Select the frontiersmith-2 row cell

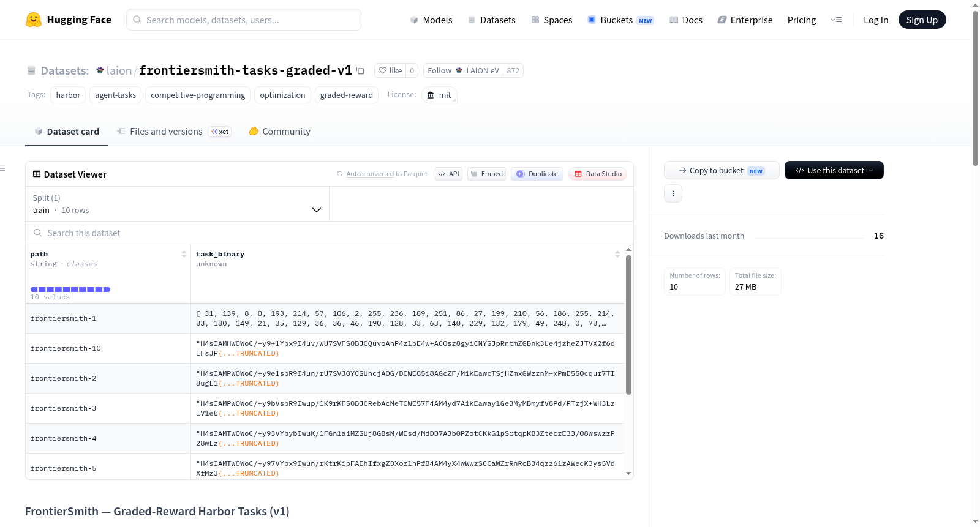pyautogui.click(x=108, y=378)
